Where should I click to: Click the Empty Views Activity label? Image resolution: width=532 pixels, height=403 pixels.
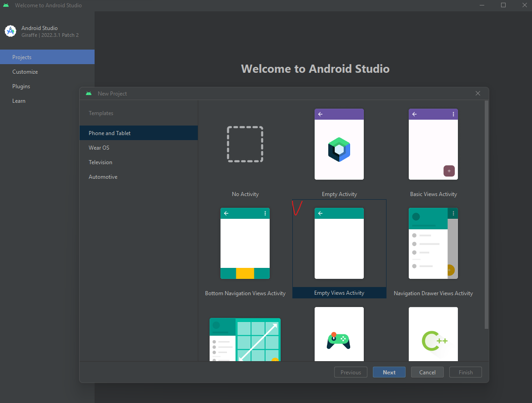[339, 292]
